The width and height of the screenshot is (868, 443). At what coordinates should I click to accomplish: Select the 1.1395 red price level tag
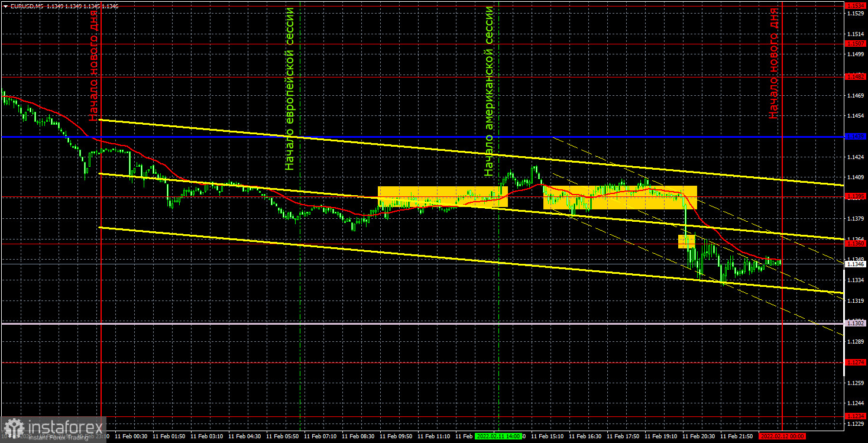pos(856,196)
